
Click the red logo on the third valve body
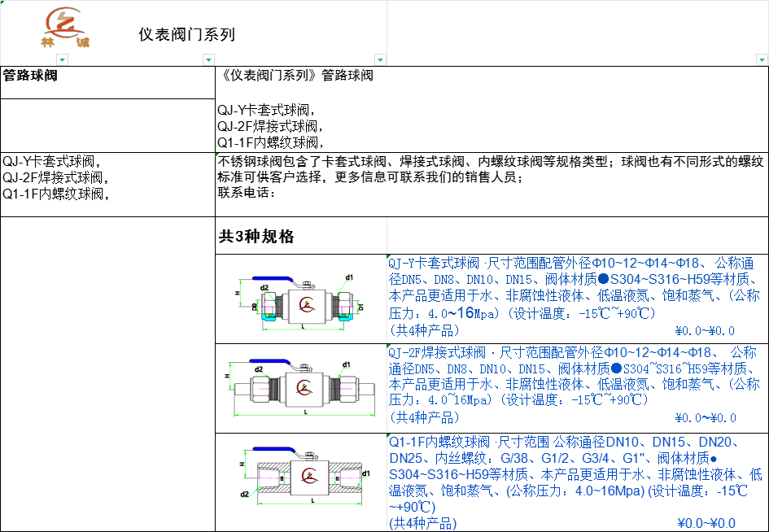(307, 475)
